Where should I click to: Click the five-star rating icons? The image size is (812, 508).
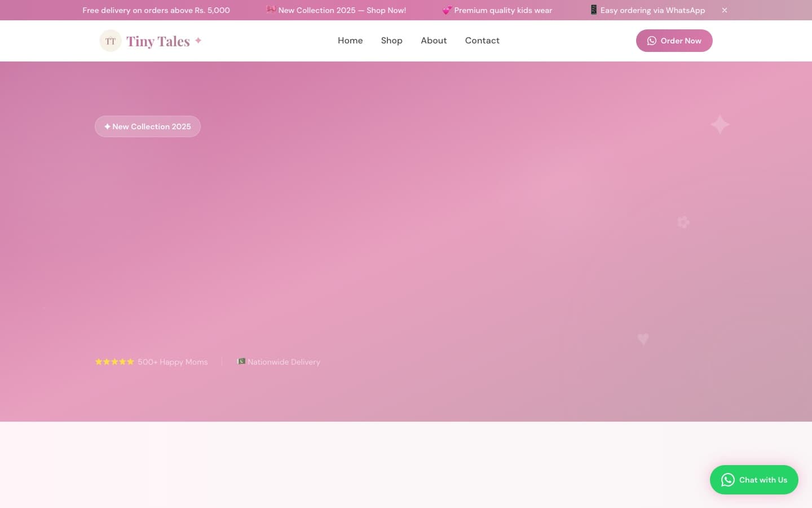pos(114,362)
